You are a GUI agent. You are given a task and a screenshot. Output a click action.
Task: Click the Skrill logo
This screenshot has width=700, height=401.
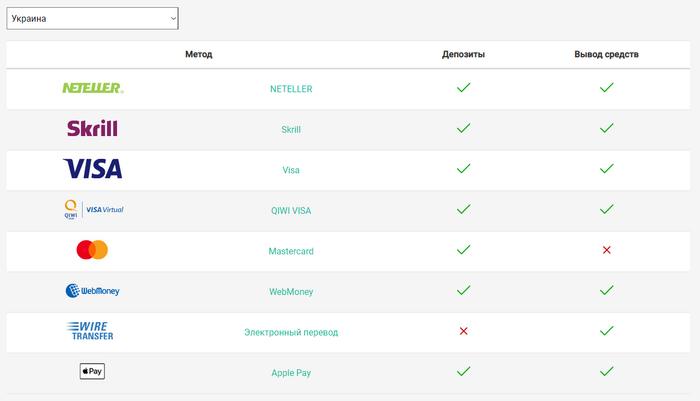point(92,129)
